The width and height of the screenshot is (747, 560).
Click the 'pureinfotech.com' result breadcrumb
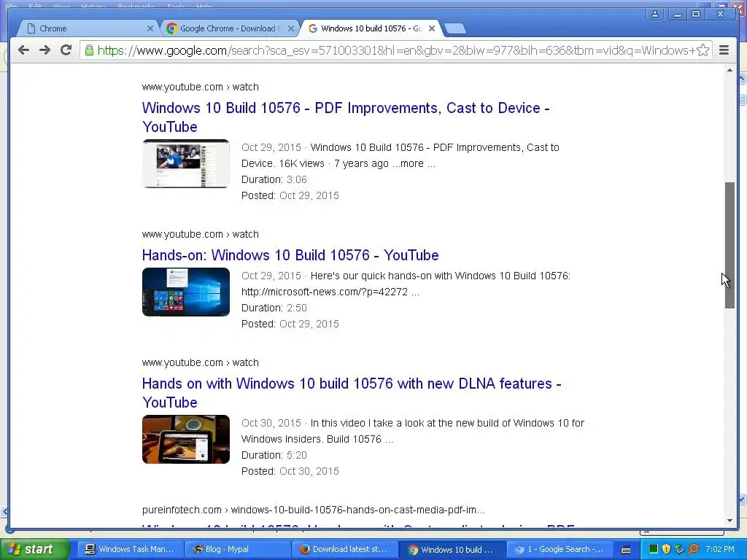(x=314, y=510)
